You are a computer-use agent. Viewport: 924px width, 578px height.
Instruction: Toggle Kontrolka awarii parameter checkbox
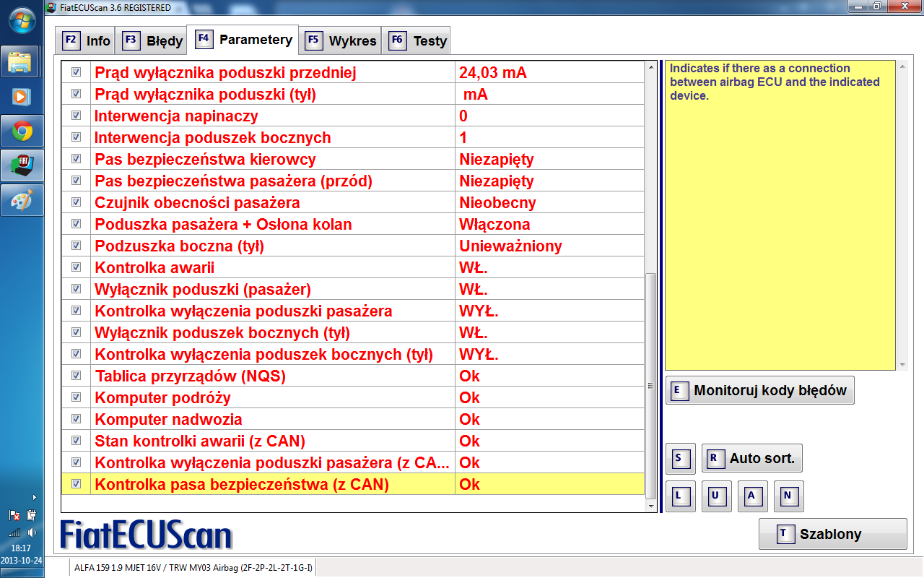[76, 267]
